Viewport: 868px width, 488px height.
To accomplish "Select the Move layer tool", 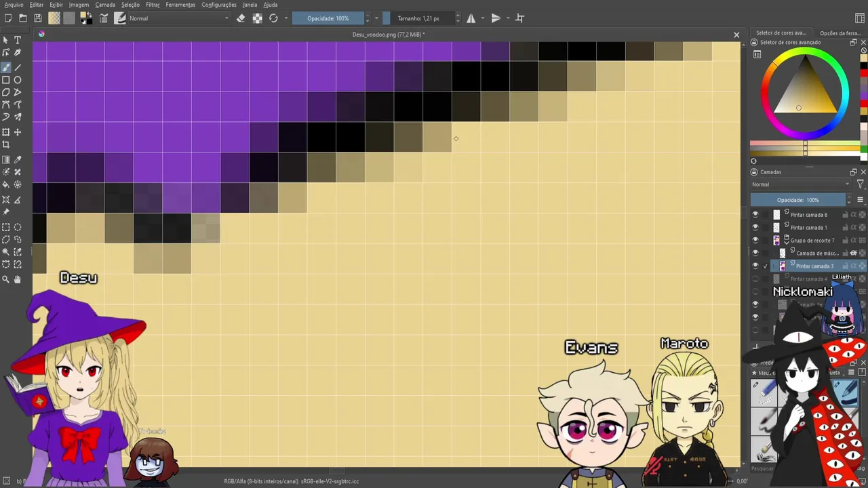I will (18, 132).
